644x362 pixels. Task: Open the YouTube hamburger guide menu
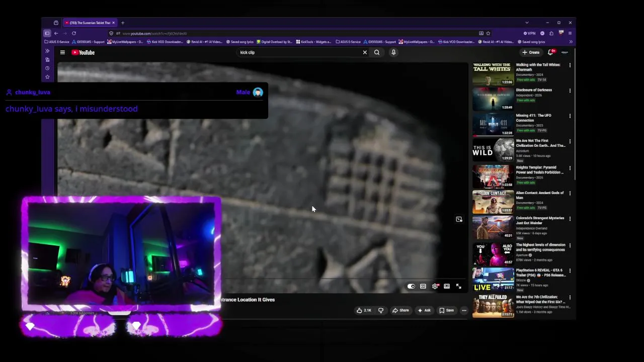(x=62, y=52)
